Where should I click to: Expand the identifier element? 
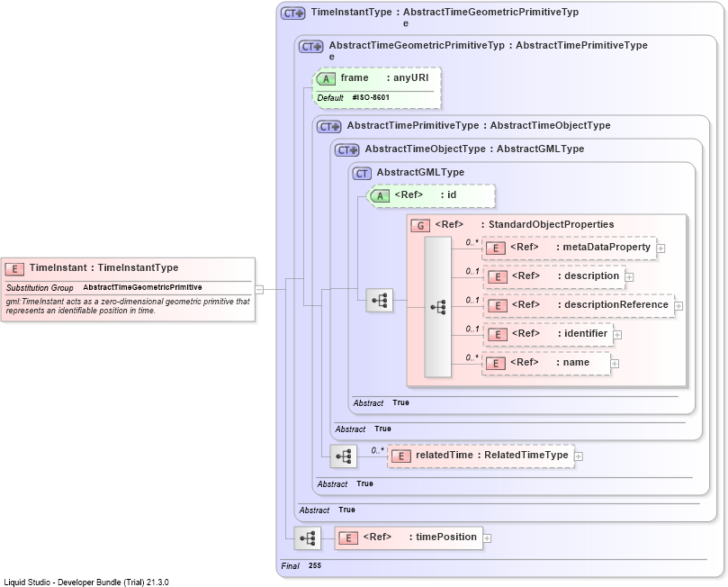[617, 335]
